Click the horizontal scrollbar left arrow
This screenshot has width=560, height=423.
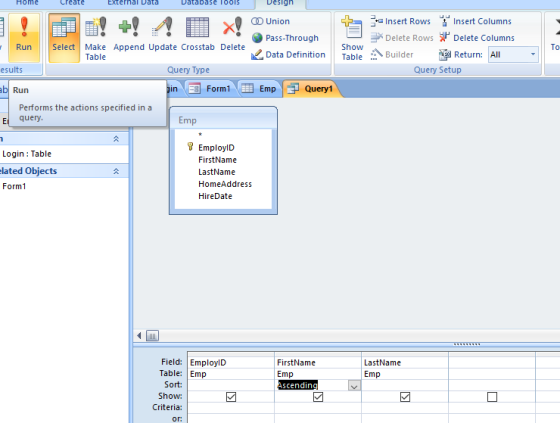pyautogui.click(x=139, y=335)
